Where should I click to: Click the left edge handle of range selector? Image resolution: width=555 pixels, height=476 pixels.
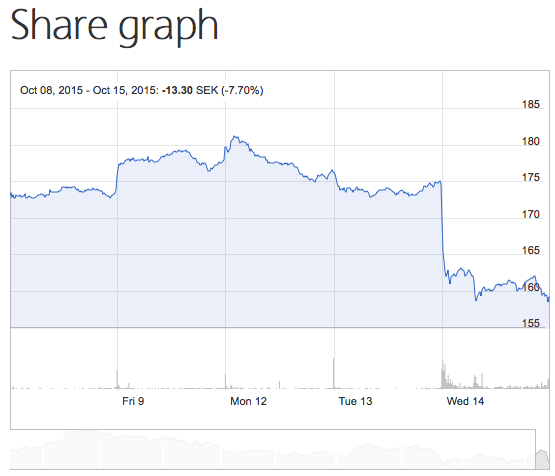click(x=536, y=449)
